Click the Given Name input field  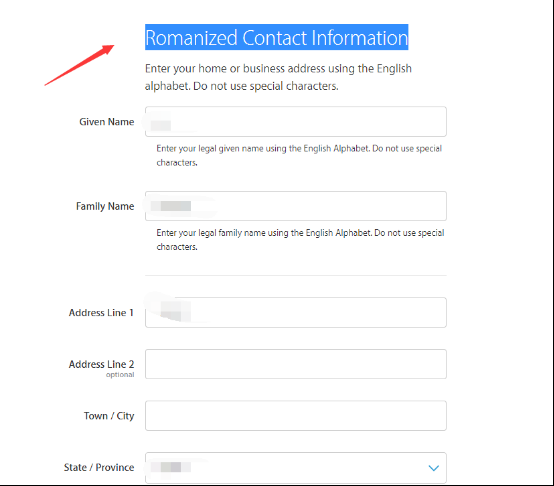pyautogui.click(x=296, y=122)
